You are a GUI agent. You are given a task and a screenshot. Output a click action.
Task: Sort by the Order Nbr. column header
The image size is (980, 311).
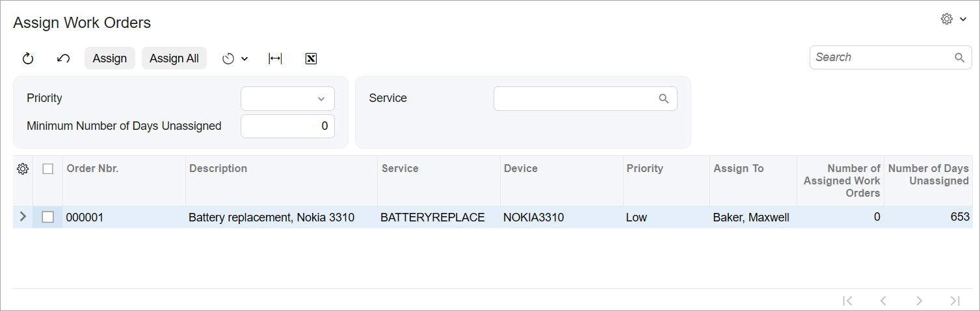click(x=92, y=169)
